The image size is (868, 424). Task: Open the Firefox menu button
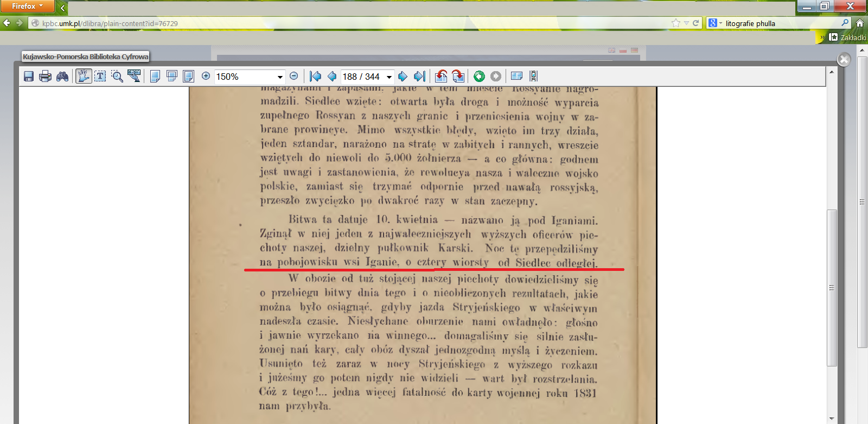[x=27, y=6]
